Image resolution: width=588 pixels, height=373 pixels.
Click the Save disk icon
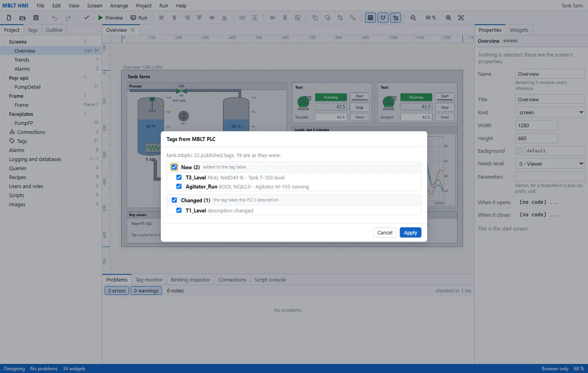click(36, 18)
